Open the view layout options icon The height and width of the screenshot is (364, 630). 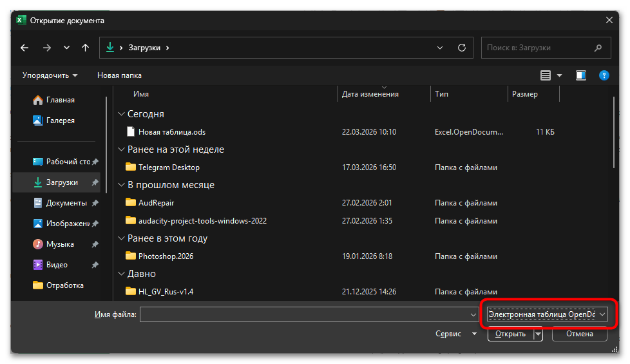(x=546, y=75)
